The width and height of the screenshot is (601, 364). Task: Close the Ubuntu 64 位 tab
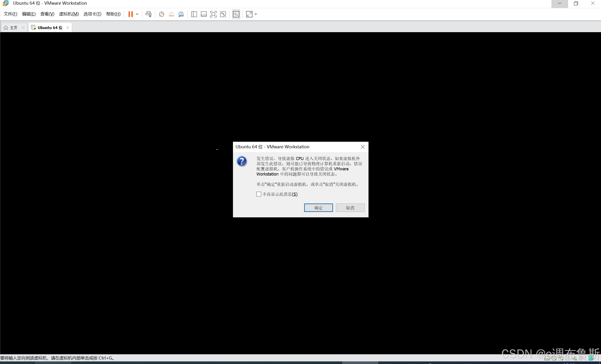68,27
